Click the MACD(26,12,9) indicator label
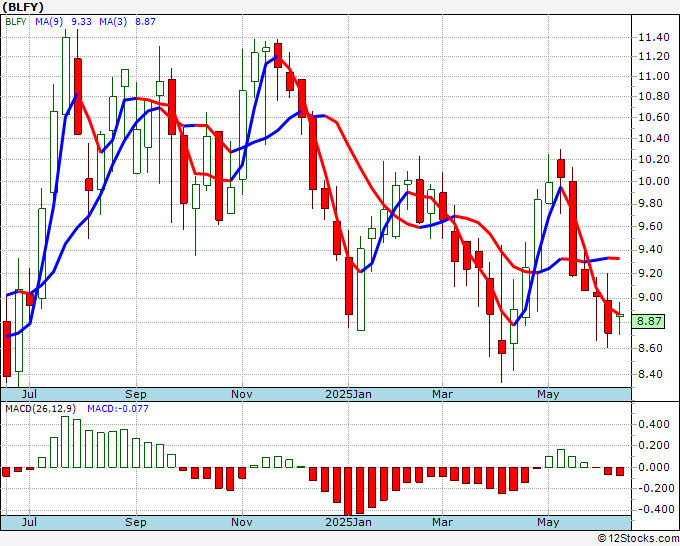The image size is (680, 546). tap(42, 409)
